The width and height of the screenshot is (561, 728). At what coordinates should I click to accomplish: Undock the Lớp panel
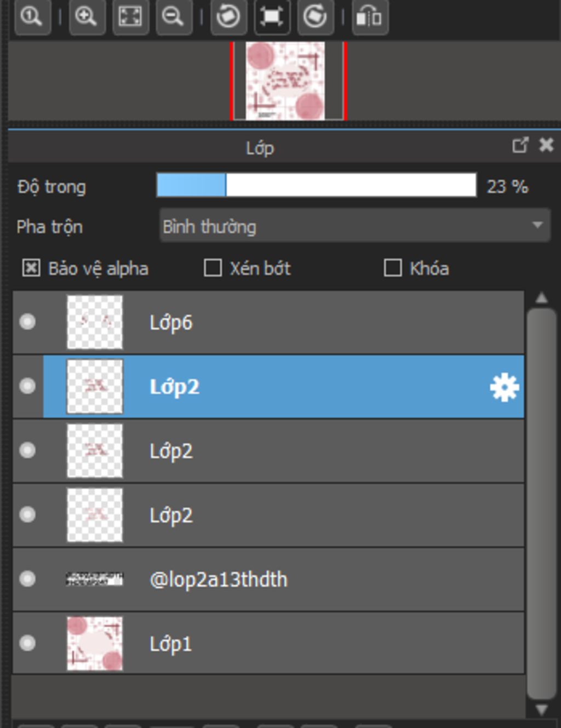[x=520, y=145]
